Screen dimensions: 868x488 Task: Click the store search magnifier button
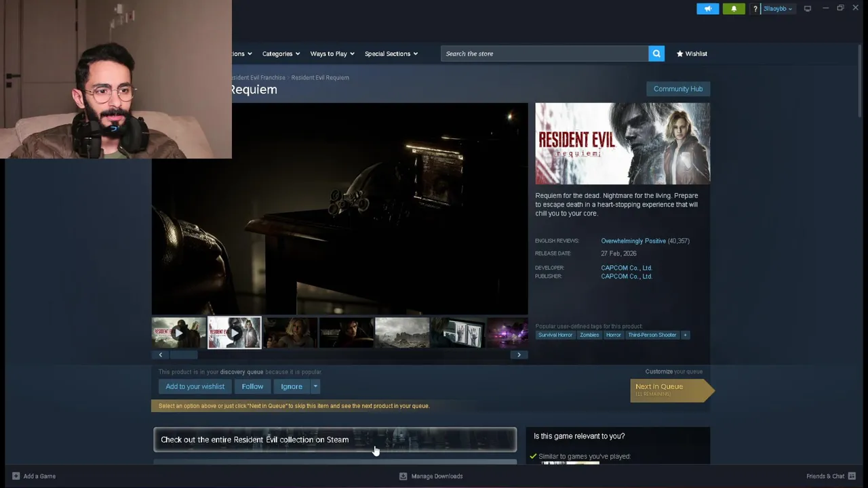656,54
